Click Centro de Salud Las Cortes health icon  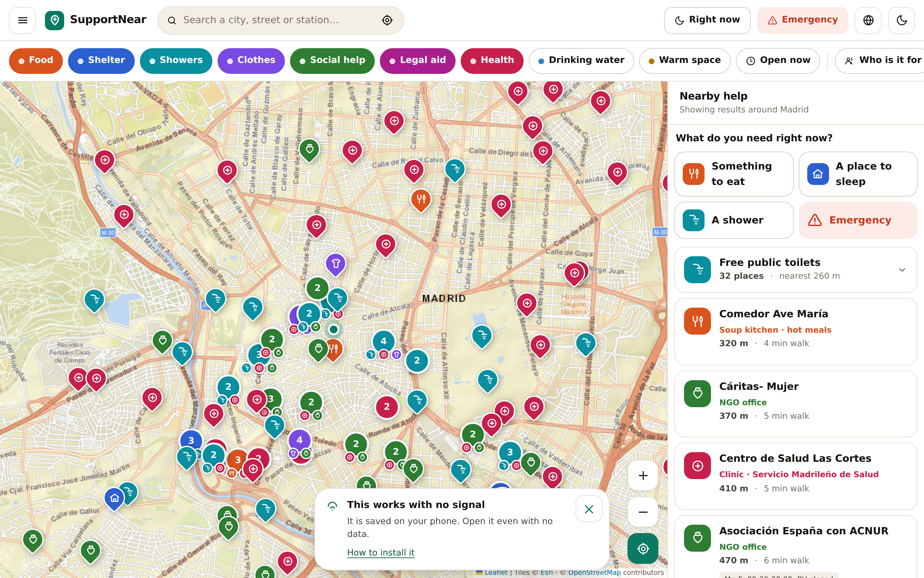(x=697, y=466)
